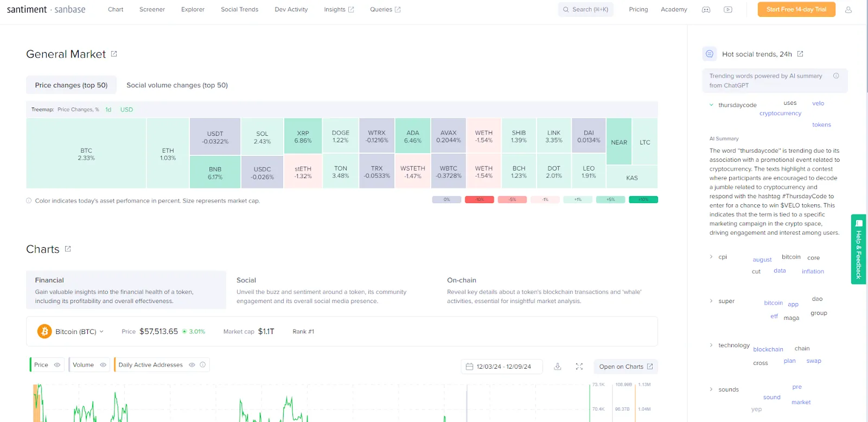868x422 pixels.
Task: Open the Bitcoin (BTC) asset dropdown
Action: [x=101, y=332]
